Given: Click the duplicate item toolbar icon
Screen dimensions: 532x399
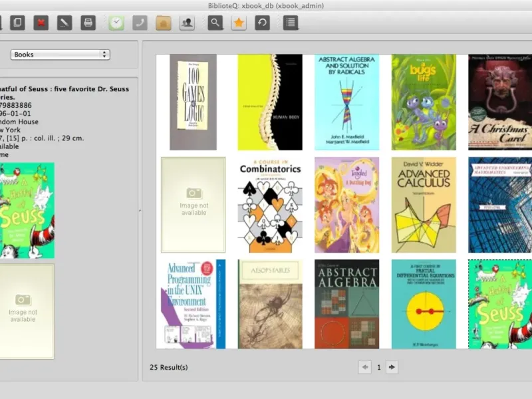Looking at the screenshot, I should click(18, 23).
